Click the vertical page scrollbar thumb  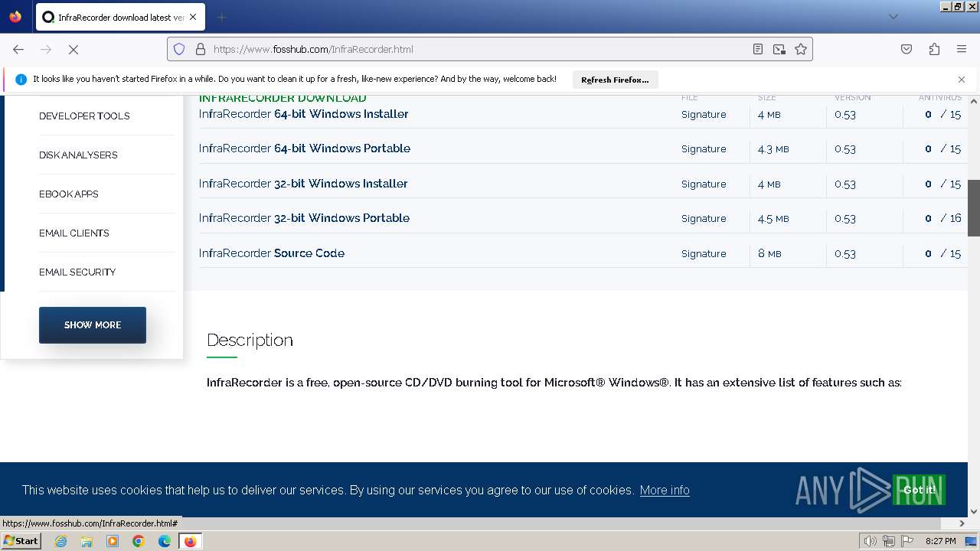(x=974, y=208)
